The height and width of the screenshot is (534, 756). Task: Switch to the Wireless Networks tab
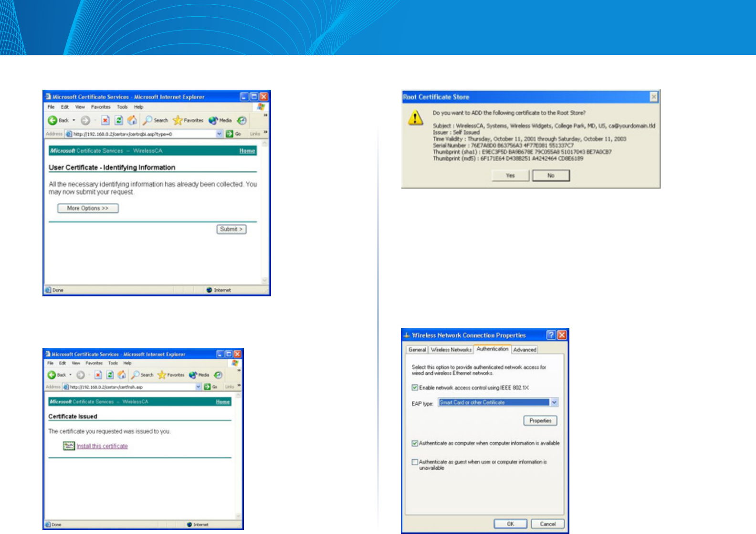(x=451, y=350)
